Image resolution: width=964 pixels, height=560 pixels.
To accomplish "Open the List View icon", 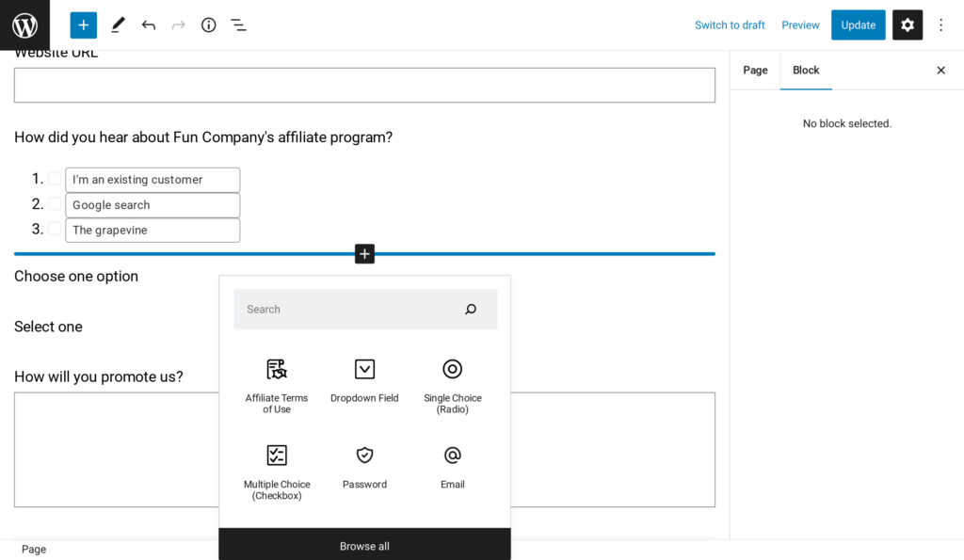I will pyautogui.click(x=238, y=25).
